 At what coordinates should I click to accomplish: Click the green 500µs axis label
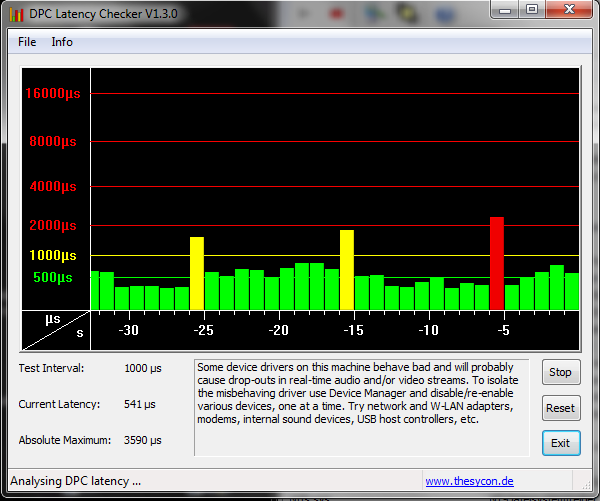53,277
